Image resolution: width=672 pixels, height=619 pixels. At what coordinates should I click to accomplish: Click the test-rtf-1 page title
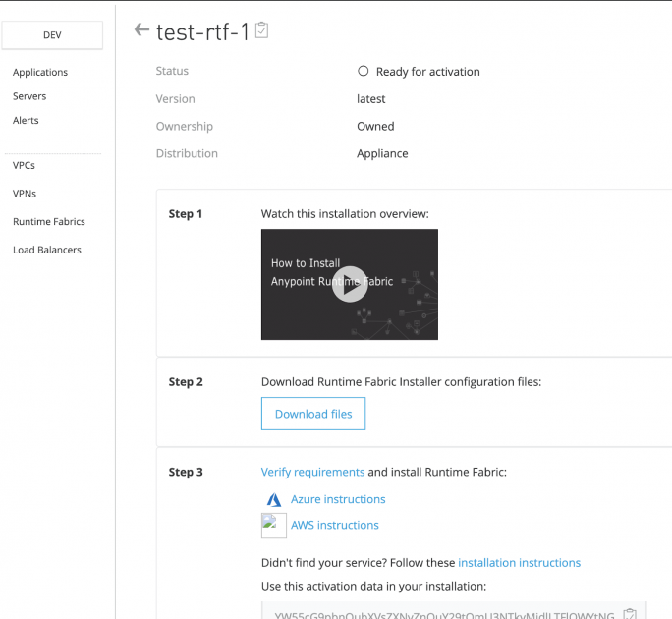coord(202,32)
